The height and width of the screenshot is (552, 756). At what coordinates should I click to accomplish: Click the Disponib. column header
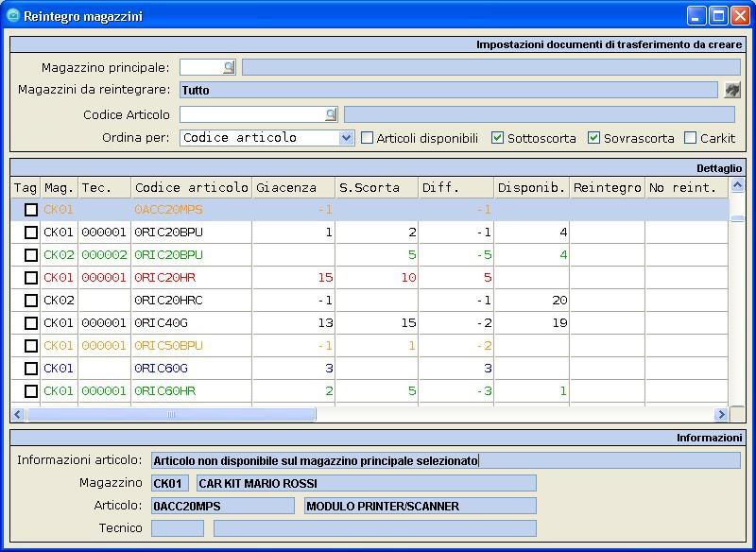[532, 187]
